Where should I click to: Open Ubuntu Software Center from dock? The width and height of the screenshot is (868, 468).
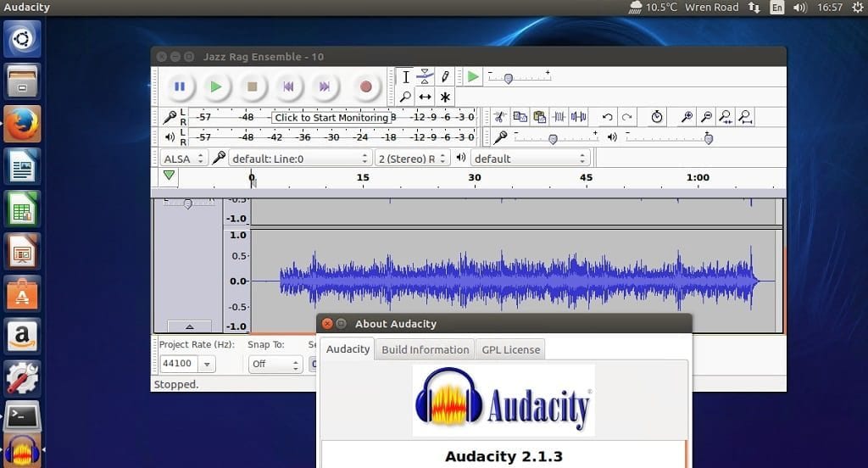click(x=22, y=293)
